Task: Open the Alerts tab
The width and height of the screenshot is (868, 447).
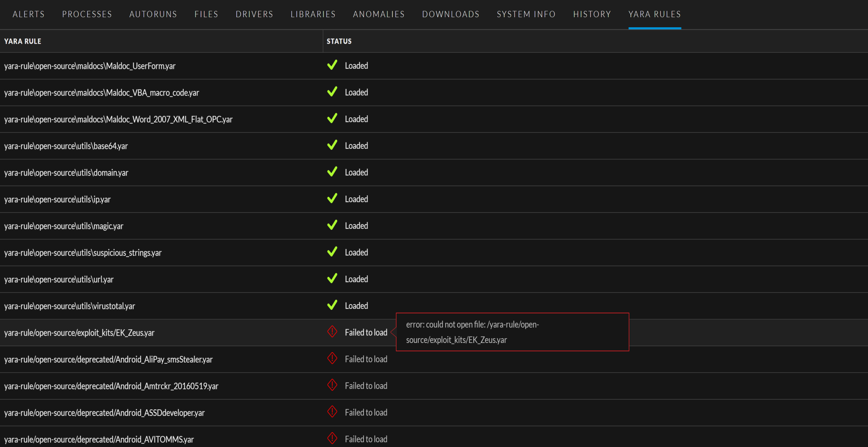Action: (28, 14)
